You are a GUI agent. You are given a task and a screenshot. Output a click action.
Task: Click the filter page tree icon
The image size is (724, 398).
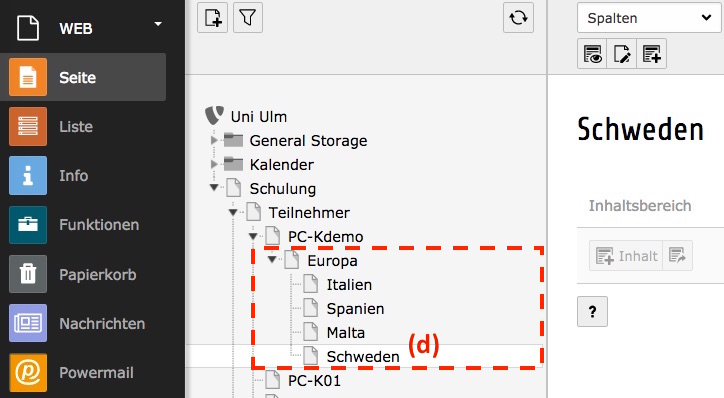coord(248,18)
